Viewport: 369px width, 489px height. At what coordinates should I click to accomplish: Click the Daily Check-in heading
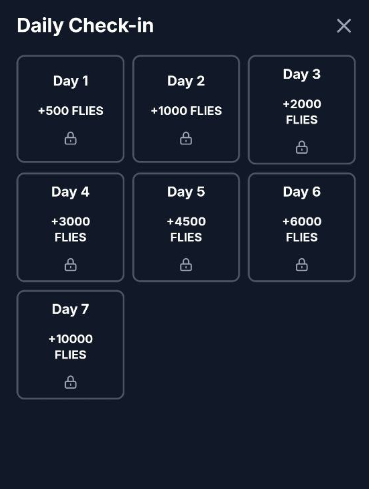[85, 26]
